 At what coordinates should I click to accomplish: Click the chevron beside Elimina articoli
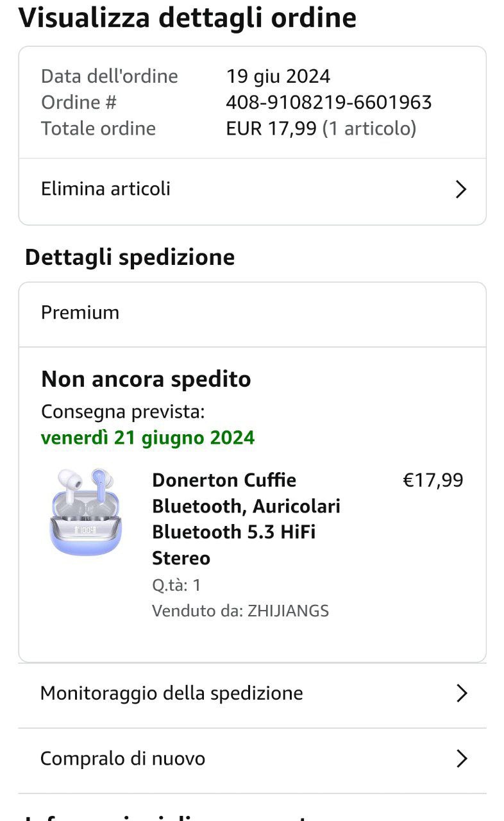click(460, 189)
